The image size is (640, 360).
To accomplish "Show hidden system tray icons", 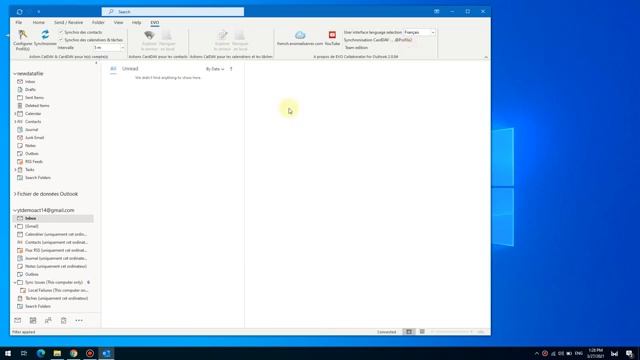I will [537, 353].
